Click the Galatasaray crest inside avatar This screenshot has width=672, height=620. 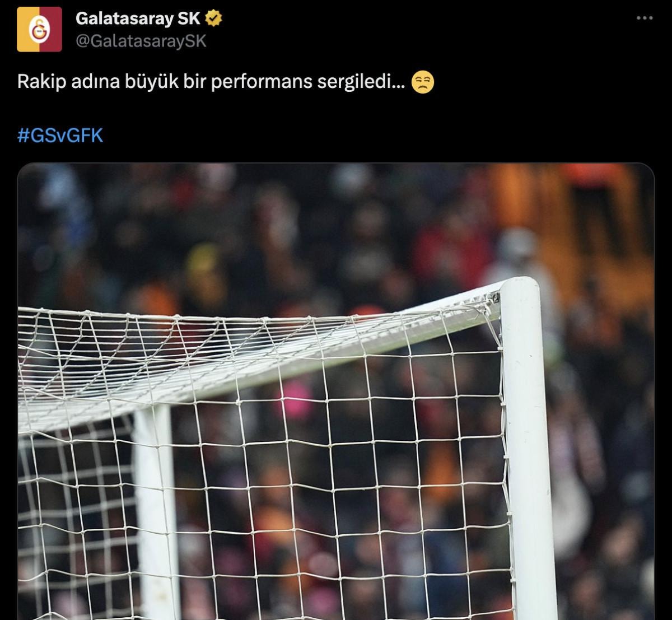[39, 29]
